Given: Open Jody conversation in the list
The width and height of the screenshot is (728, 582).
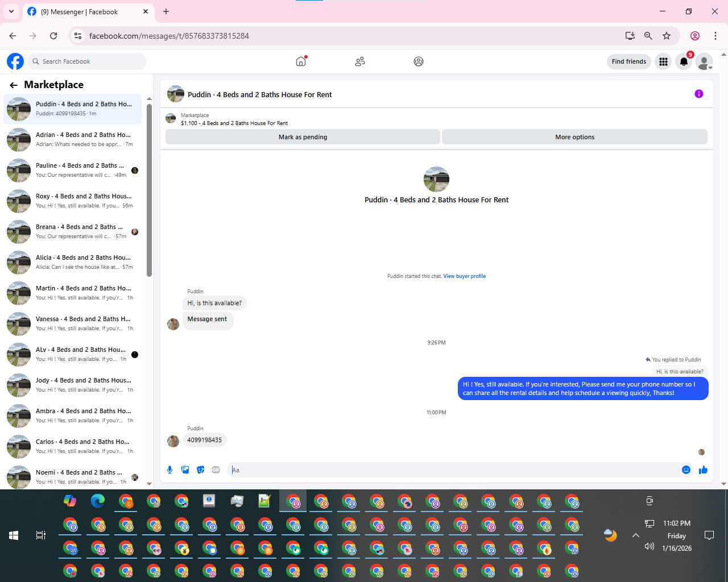Looking at the screenshot, I should tap(73, 385).
